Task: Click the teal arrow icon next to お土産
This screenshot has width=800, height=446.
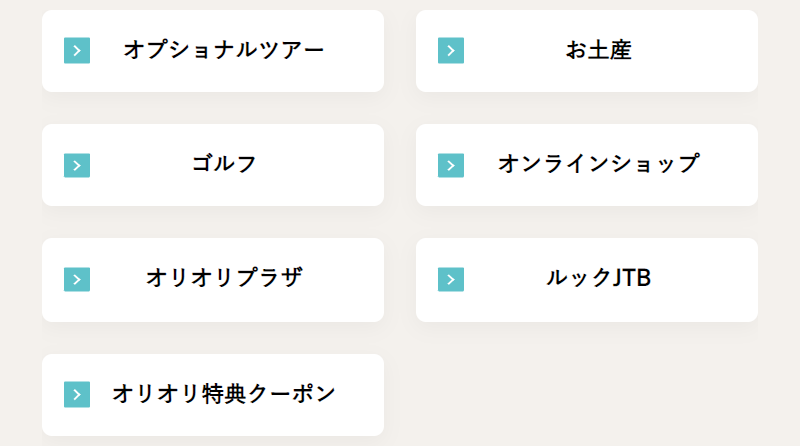Action: coord(451,50)
